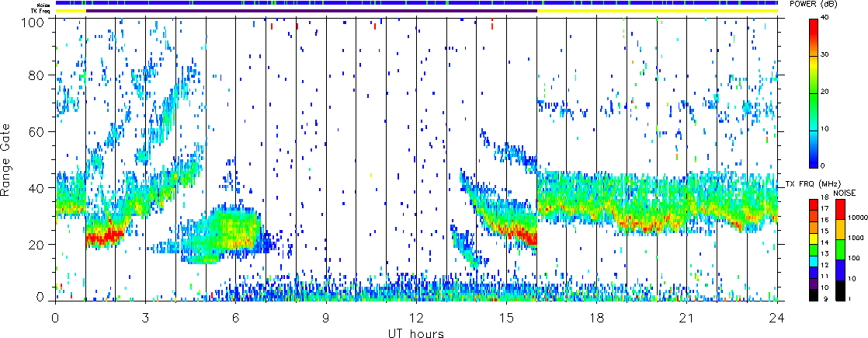Click the purple segment of the TX frequency strip

311,11
